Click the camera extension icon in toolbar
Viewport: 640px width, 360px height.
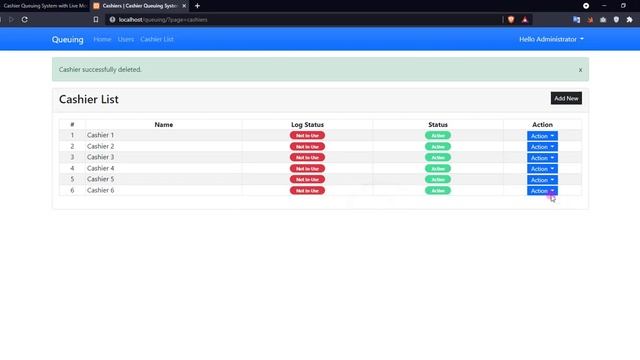click(603, 19)
